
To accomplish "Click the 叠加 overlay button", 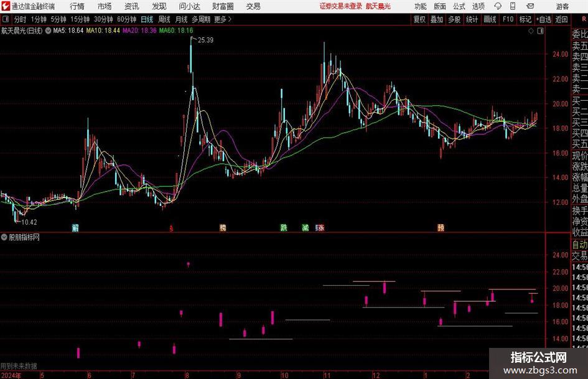I will 437,19.
